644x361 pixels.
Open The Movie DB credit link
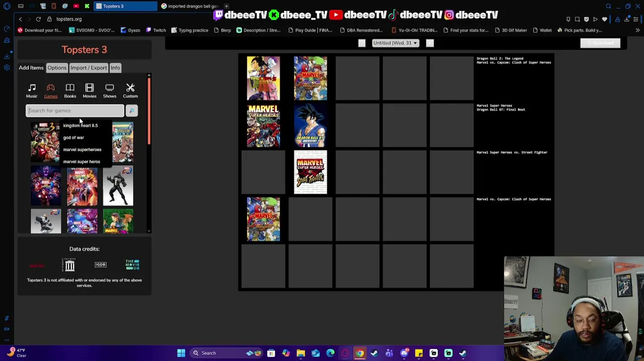click(133, 265)
